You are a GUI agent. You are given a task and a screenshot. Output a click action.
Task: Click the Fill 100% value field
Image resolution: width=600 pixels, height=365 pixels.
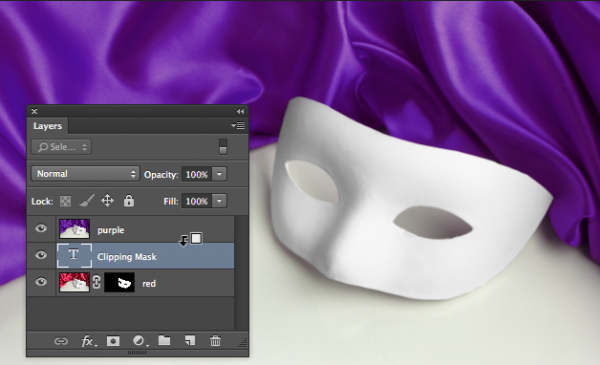pos(196,201)
